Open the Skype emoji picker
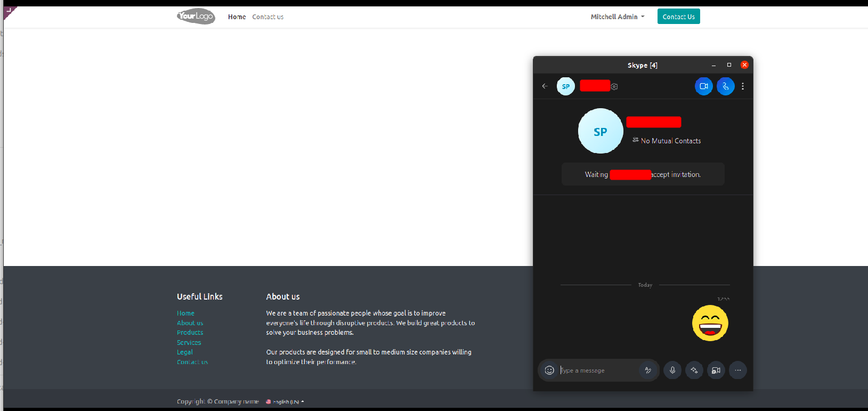The width and height of the screenshot is (868, 411). 549,370
